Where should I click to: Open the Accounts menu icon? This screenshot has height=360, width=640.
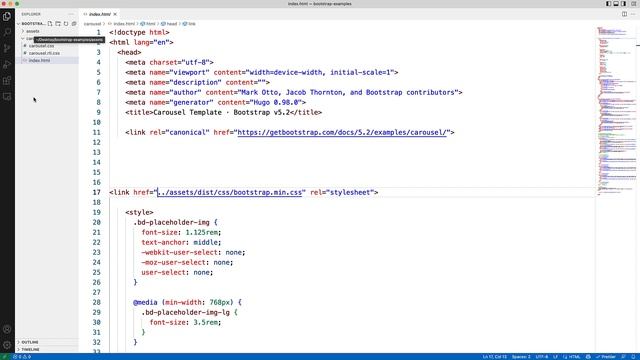coord(7,329)
